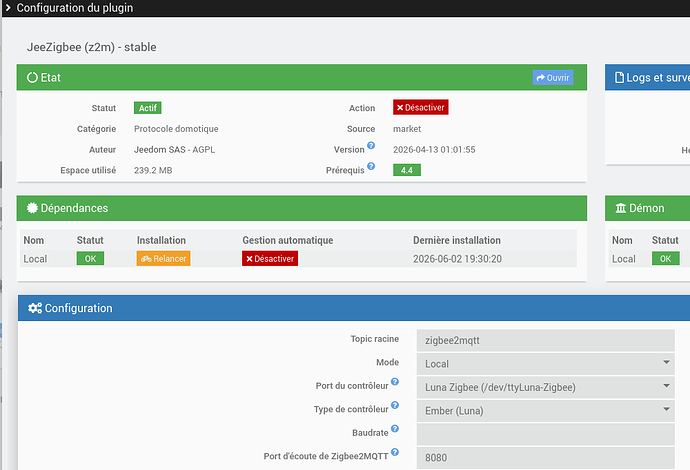Click the help icon beside Prérequis
This screenshot has height=470, width=690.
(x=371, y=166)
